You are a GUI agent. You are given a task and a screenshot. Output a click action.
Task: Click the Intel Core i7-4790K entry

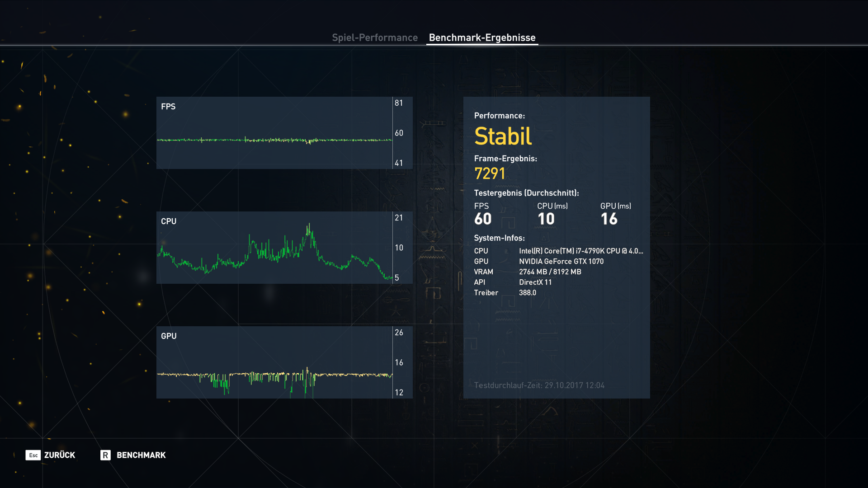click(x=580, y=251)
